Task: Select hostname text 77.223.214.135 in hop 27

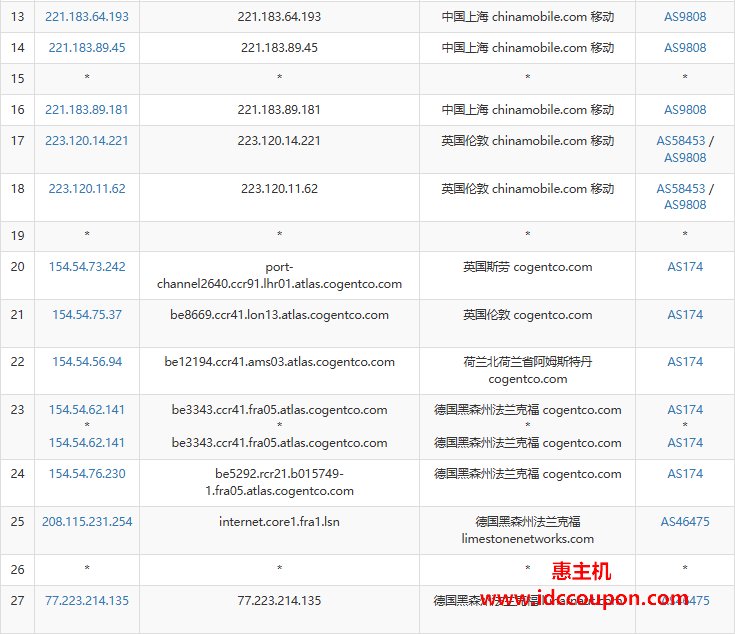Action: click(279, 601)
